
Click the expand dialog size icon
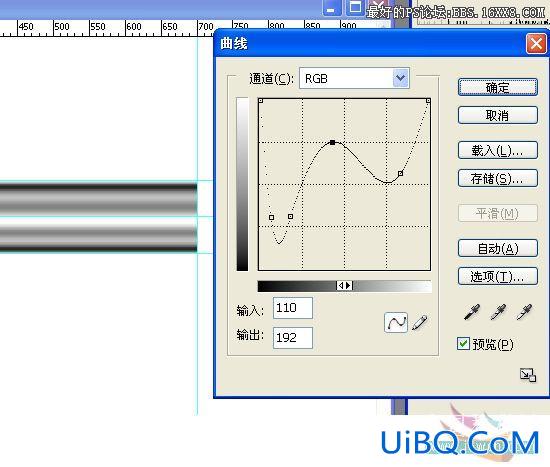tap(528, 375)
